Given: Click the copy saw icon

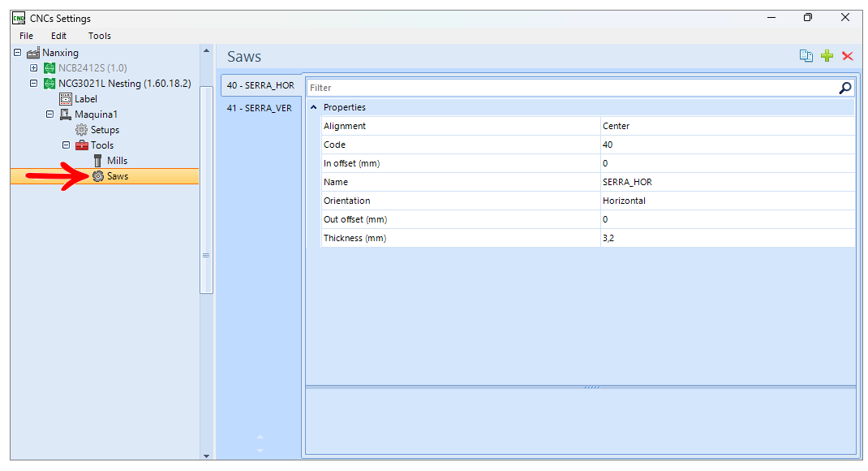Looking at the screenshot, I should tap(806, 56).
